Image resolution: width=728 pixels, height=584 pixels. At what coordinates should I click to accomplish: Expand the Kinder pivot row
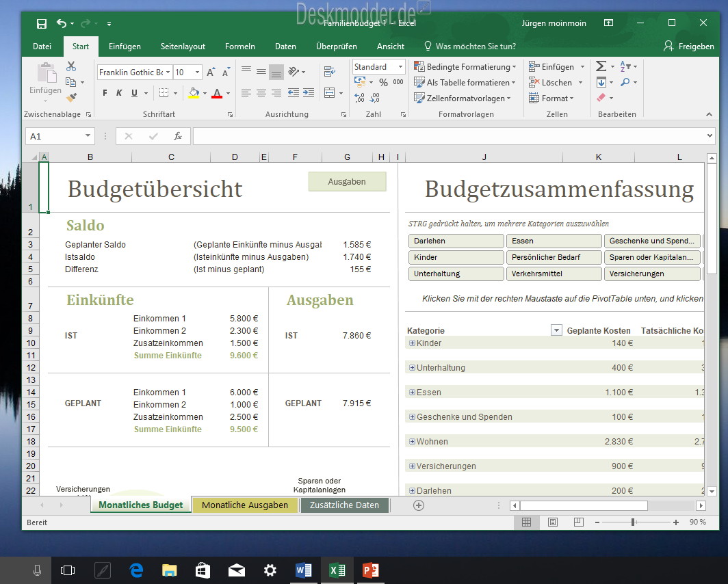[412, 343]
